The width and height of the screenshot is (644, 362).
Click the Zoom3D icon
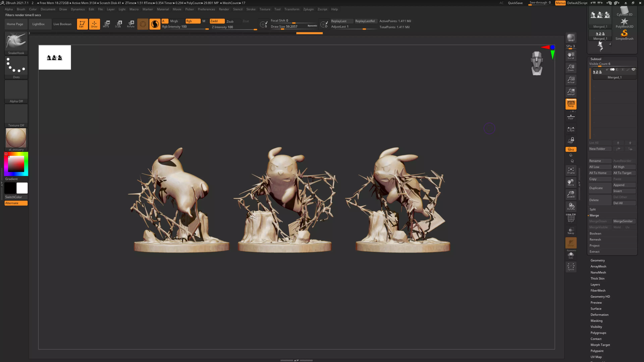tap(571, 194)
